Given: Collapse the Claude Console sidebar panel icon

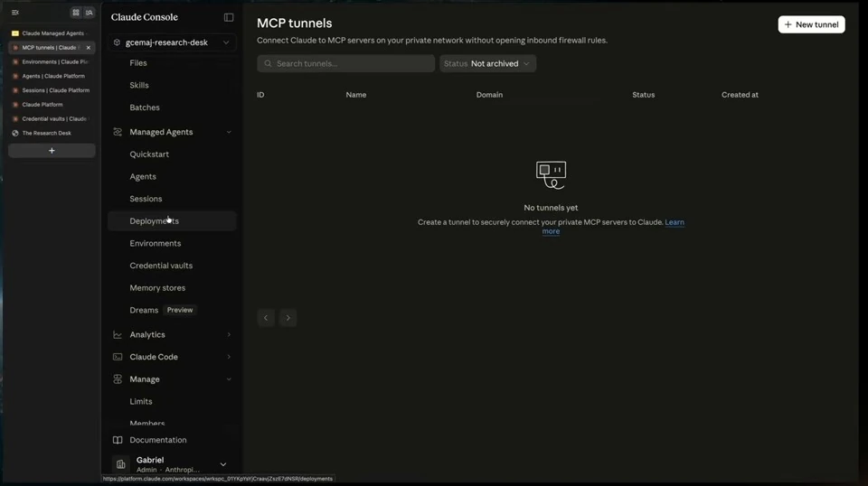Looking at the screenshot, I should [x=229, y=17].
